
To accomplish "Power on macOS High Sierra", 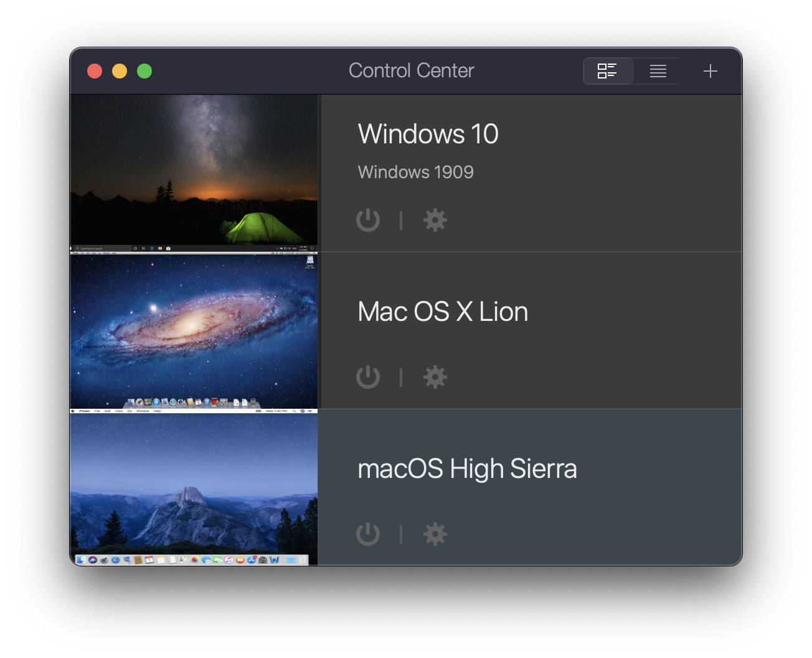I will point(368,534).
